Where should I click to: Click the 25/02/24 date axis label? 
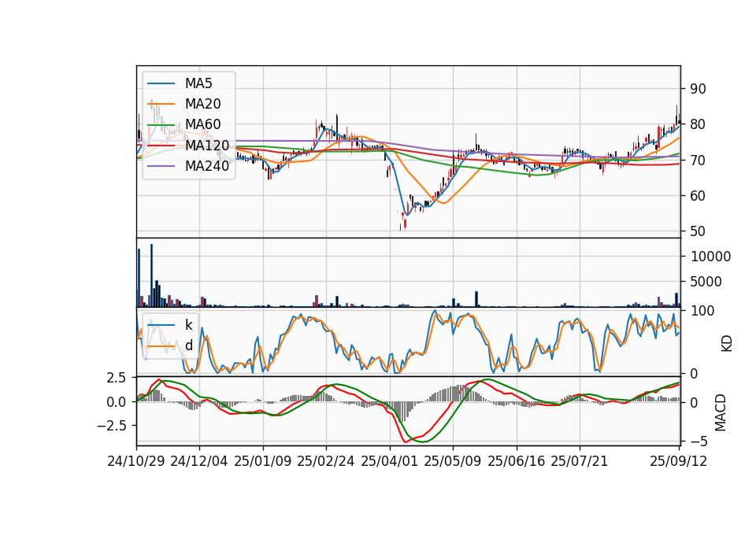tap(326, 461)
